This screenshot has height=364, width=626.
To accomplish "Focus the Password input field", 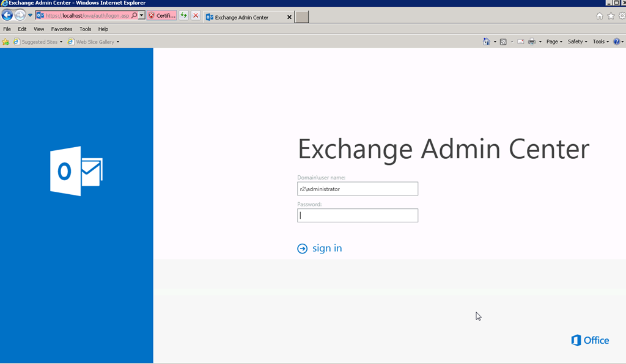I will coord(358,216).
